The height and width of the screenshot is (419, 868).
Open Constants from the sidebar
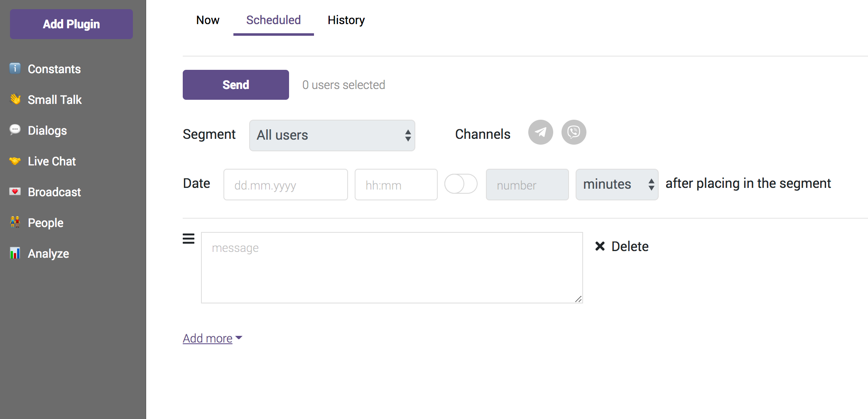point(54,69)
